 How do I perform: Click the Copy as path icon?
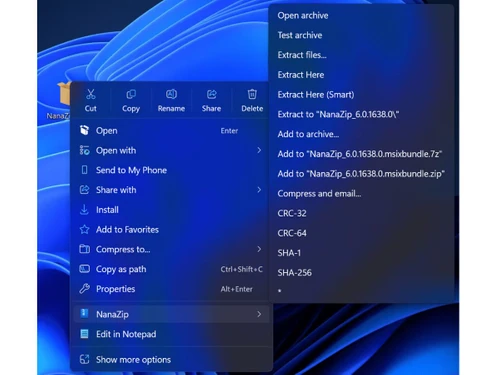tap(84, 269)
